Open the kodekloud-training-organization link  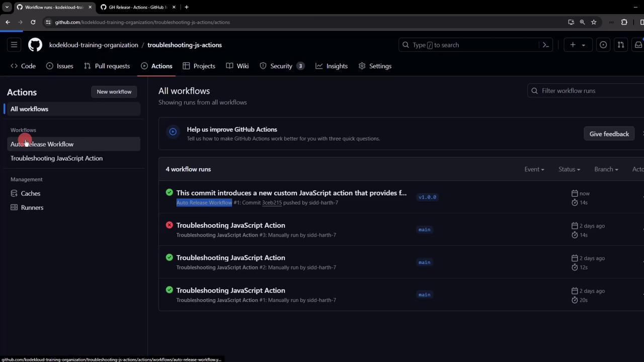[94, 45]
